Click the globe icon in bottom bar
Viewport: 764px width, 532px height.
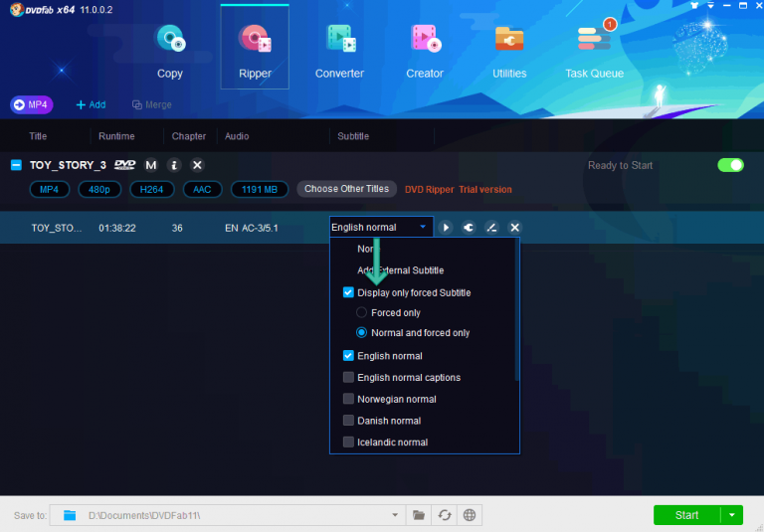tap(470, 515)
